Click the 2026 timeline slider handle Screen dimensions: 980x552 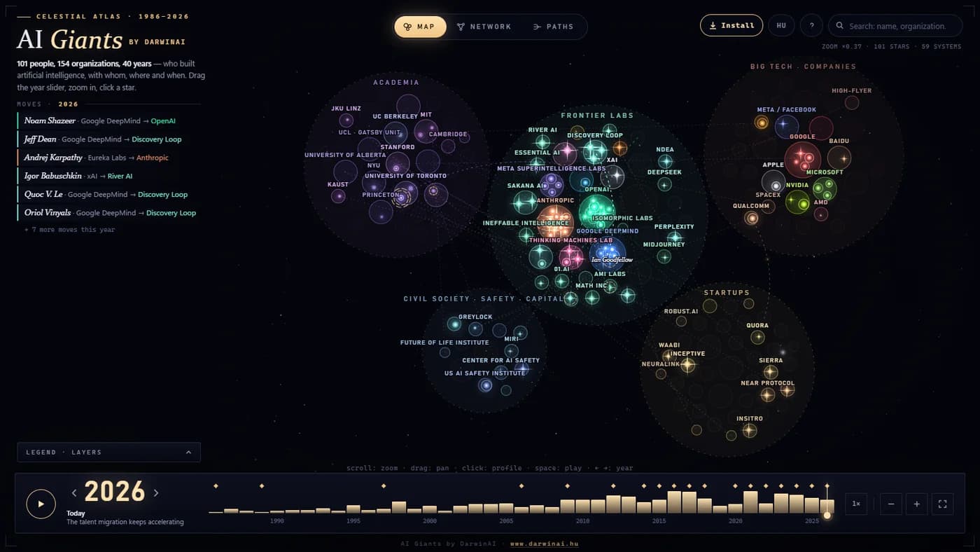[827, 515]
